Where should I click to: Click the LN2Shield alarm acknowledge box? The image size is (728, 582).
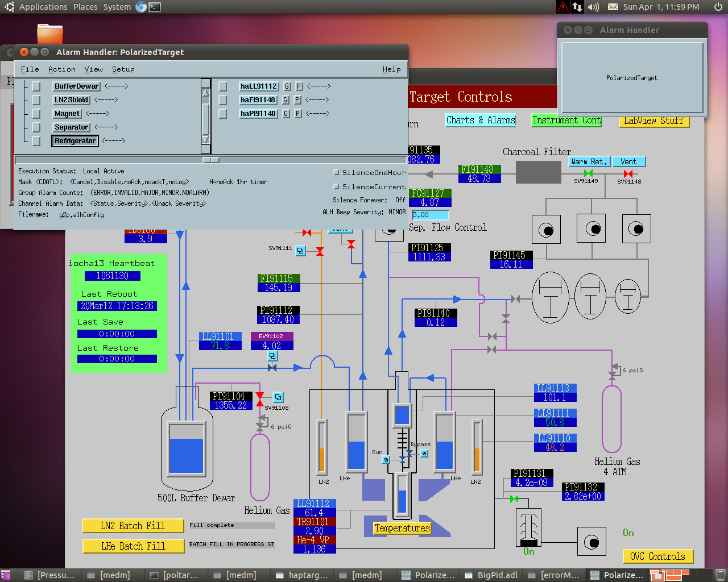coord(36,100)
